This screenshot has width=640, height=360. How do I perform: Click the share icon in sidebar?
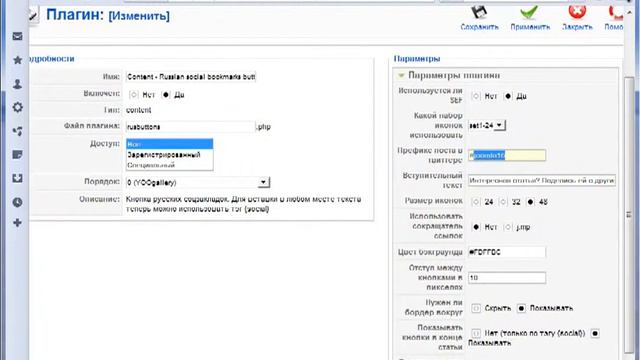pos(17,131)
